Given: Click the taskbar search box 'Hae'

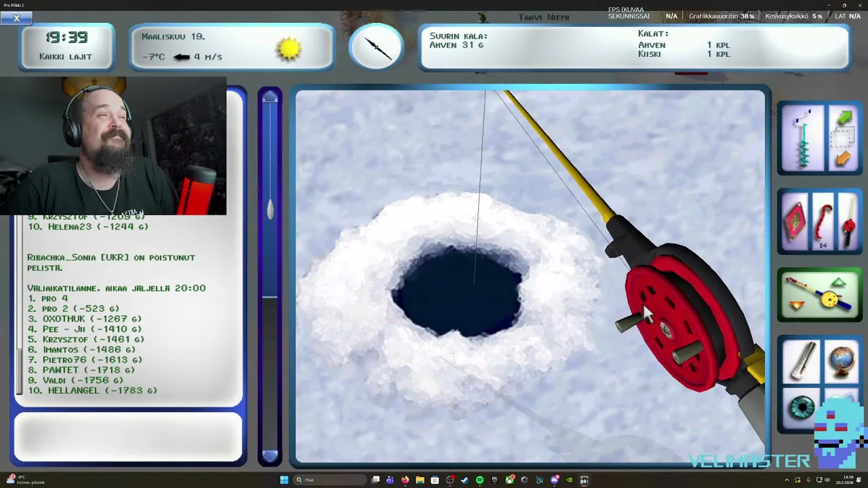Looking at the screenshot, I should [x=330, y=480].
